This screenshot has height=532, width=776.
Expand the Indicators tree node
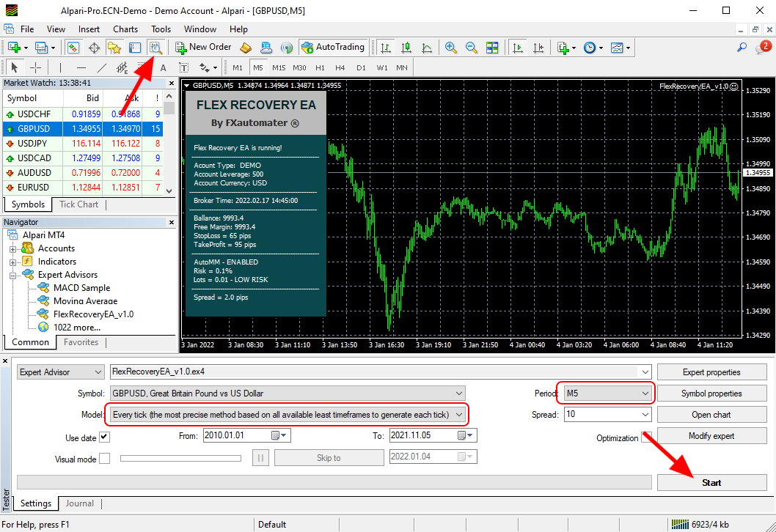[13, 262]
